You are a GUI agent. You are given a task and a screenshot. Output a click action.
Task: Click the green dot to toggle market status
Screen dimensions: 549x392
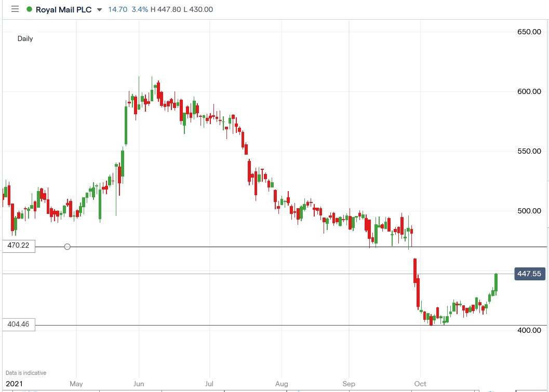[30, 9]
